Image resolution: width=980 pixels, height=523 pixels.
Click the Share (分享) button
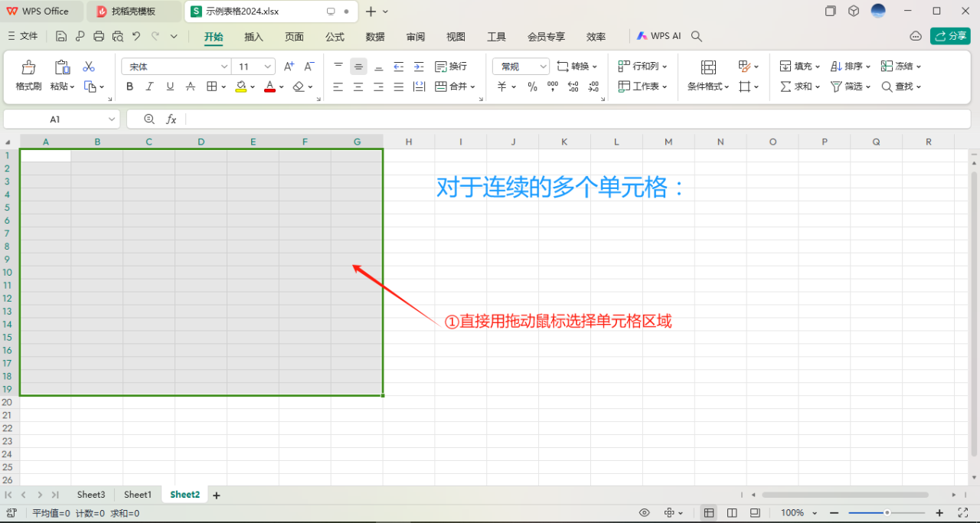click(x=950, y=36)
